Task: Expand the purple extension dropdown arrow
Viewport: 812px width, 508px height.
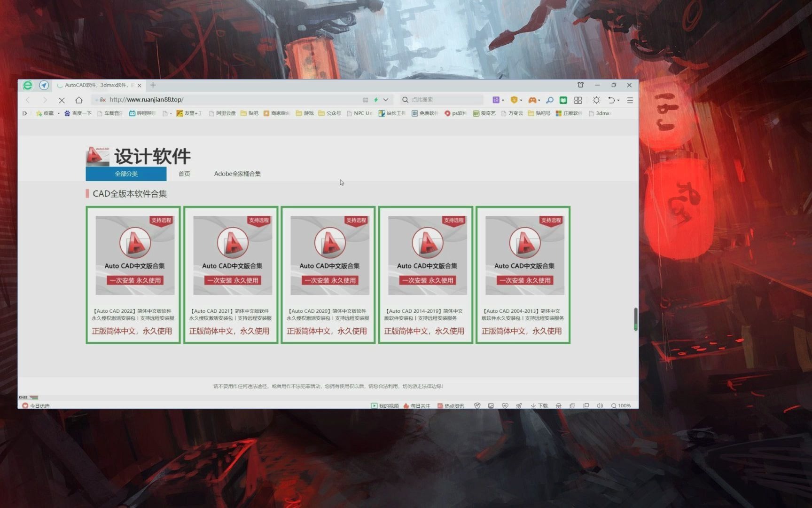Action: pyautogui.click(x=503, y=100)
